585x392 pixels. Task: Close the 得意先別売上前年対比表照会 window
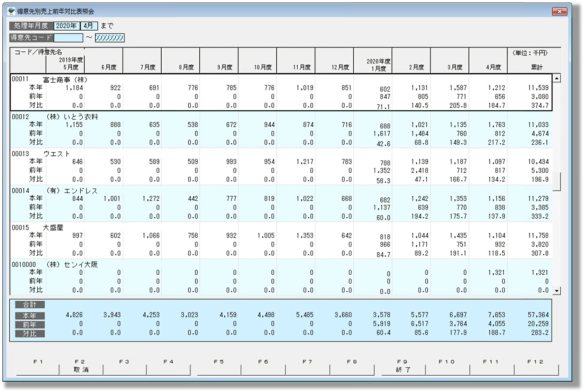559,12
